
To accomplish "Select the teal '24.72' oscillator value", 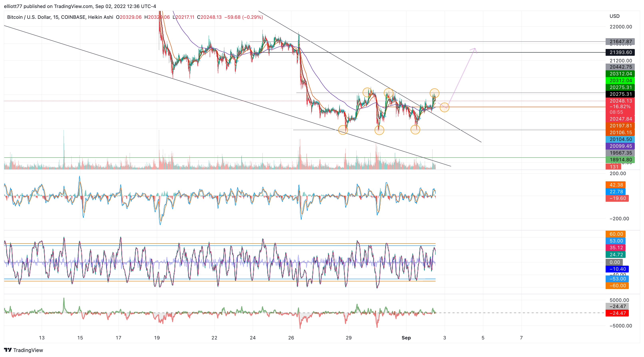I will 615,254.
